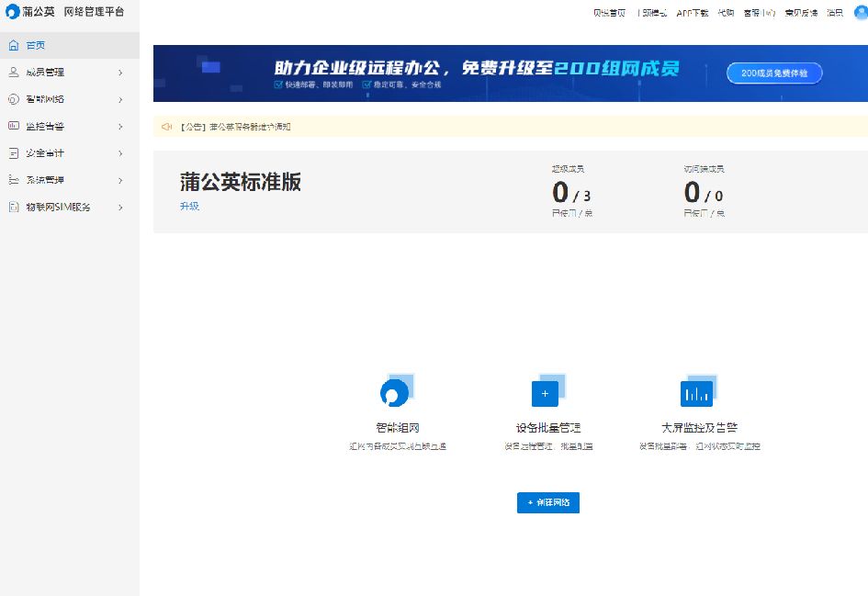The width and height of the screenshot is (868, 596).
Task: Open 贝锐首页 link in top bar
Action: coord(609,13)
